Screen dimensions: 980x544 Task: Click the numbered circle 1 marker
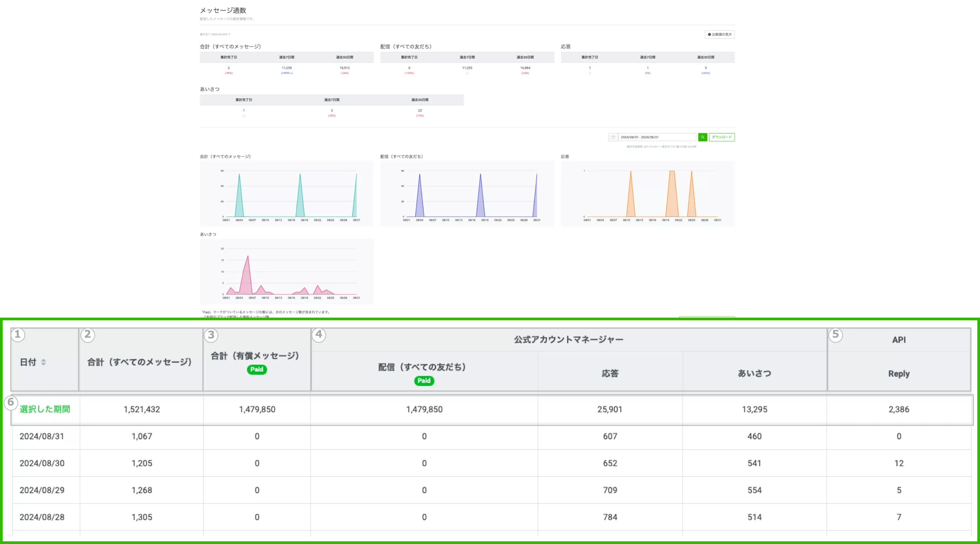[x=17, y=335]
